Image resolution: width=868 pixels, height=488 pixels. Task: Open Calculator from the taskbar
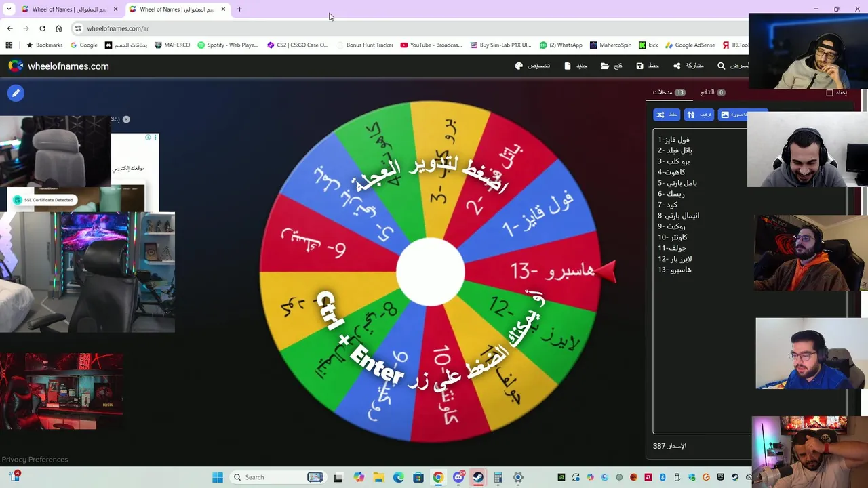(x=498, y=477)
